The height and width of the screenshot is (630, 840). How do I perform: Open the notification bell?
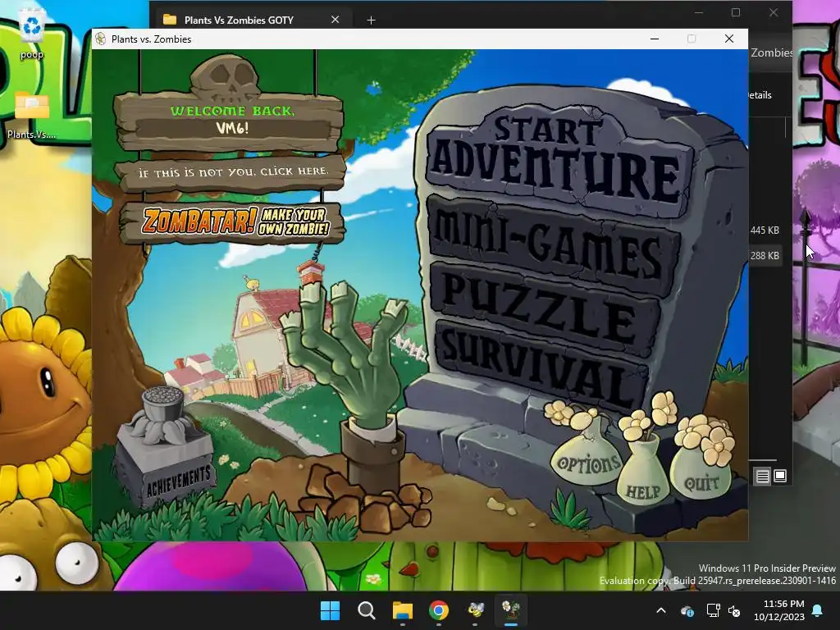coord(817,610)
